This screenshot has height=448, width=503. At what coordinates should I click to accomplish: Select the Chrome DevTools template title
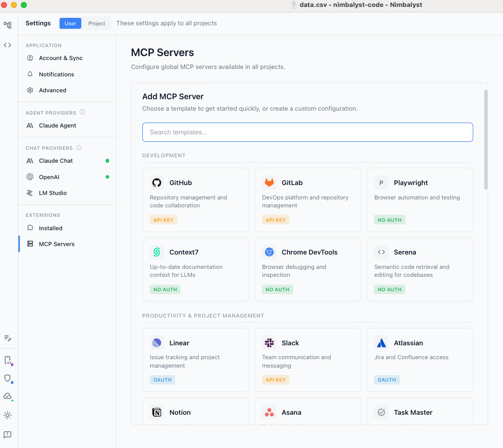click(309, 252)
